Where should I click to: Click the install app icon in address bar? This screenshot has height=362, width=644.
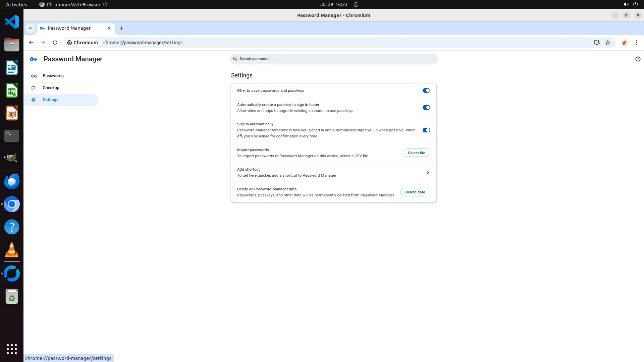pyautogui.click(x=597, y=43)
